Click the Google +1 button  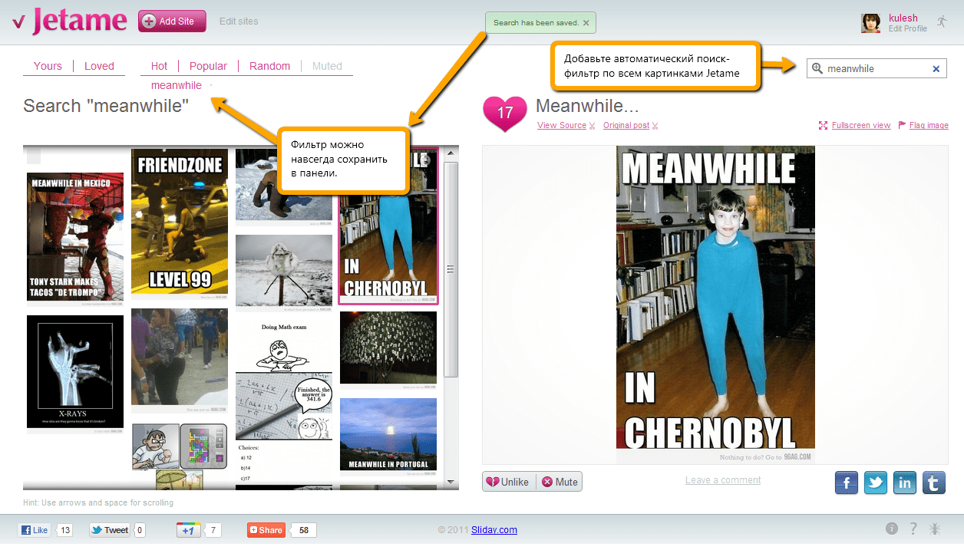(188, 530)
